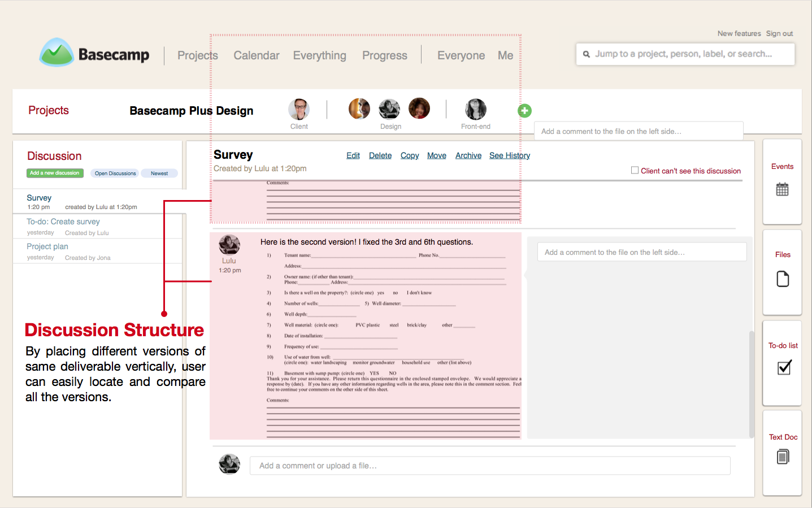Select the Front-end avatar

click(x=476, y=109)
